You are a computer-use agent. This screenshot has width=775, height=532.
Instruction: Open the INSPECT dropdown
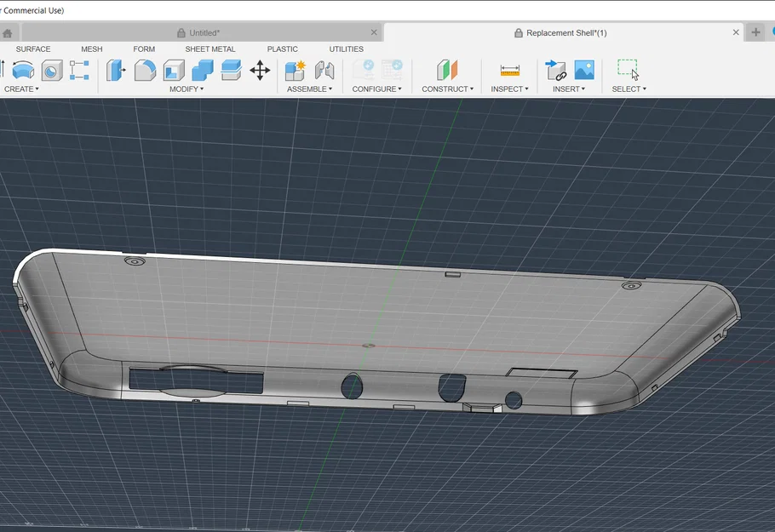tap(509, 89)
